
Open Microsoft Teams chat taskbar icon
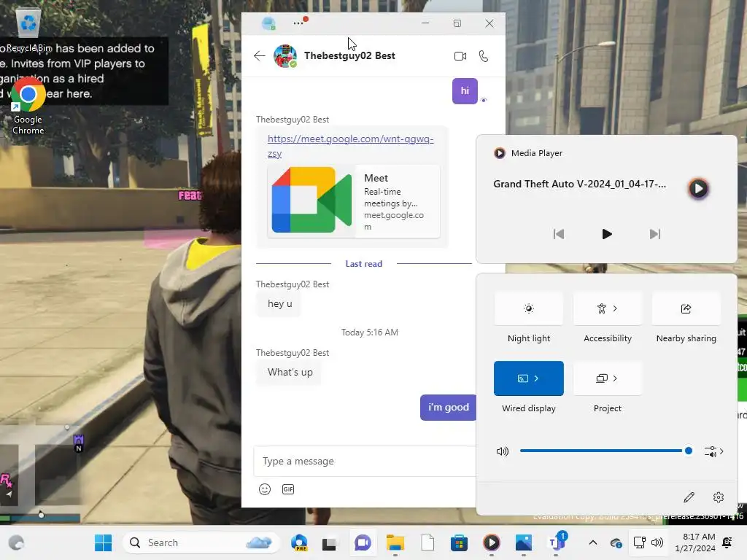(363, 542)
